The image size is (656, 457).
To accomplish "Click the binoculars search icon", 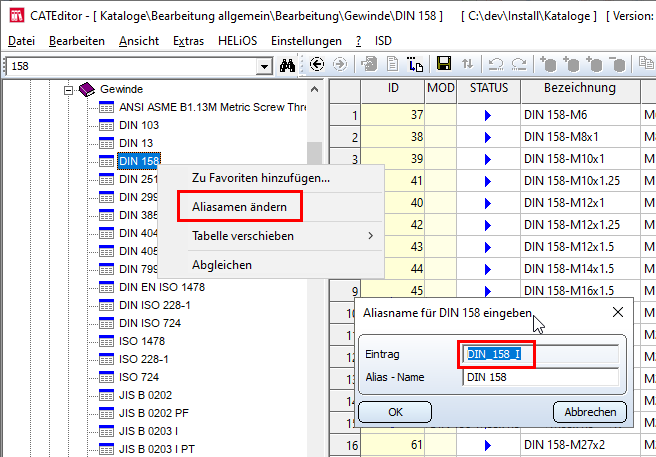I will point(287,65).
